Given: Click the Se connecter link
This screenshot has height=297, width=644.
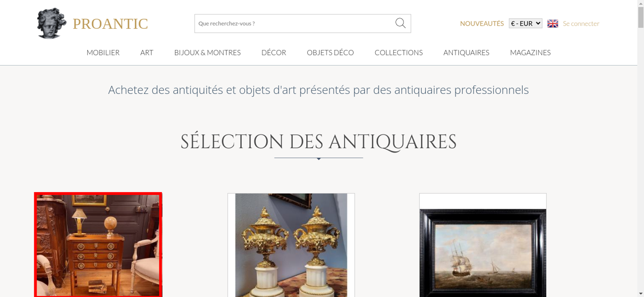Looking at the screenshot, I should (581, 23).
